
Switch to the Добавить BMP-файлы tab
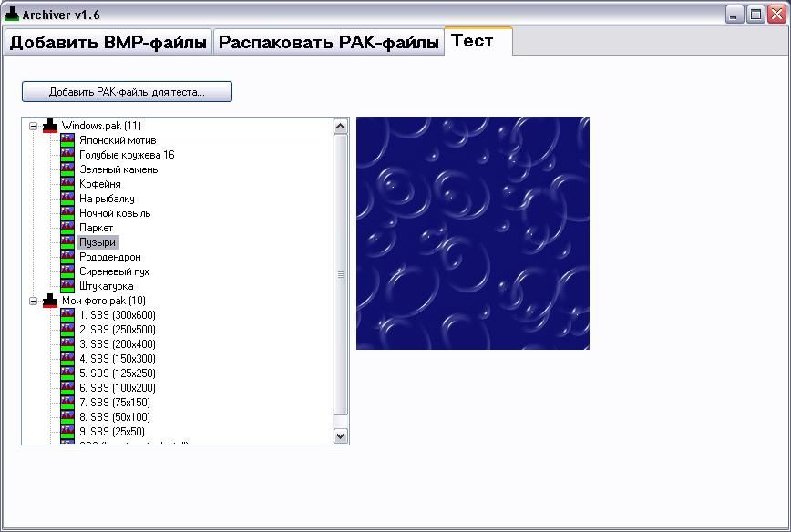click(x=108, y=43)
